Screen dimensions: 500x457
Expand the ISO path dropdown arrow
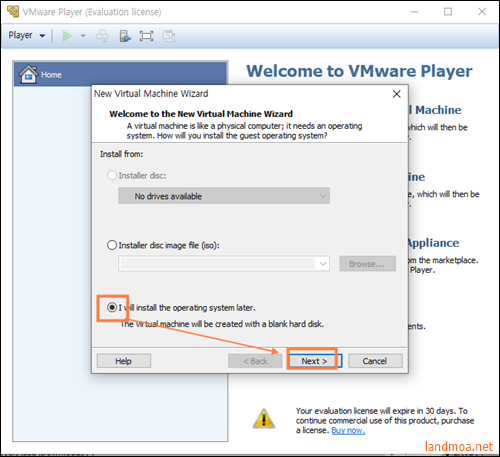point(323,264)
